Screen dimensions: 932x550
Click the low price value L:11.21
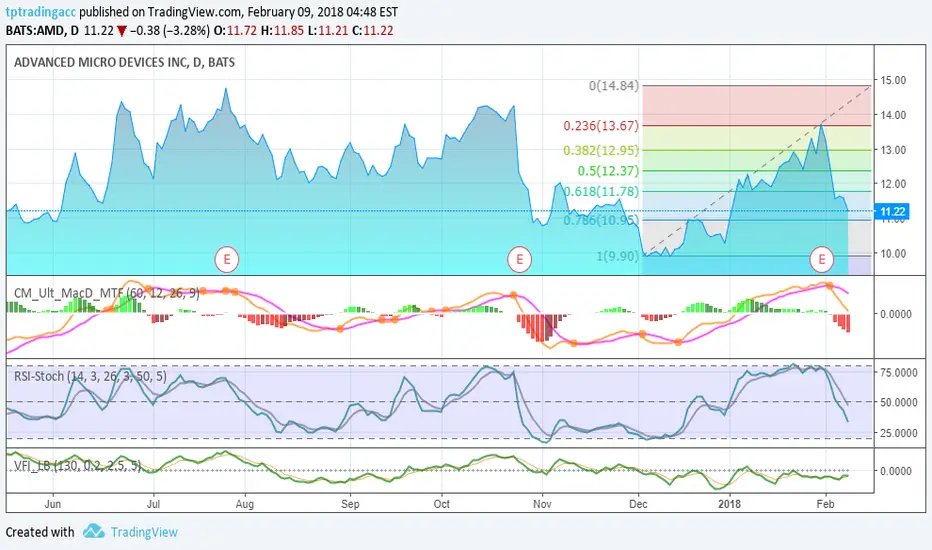coord(328,31)
